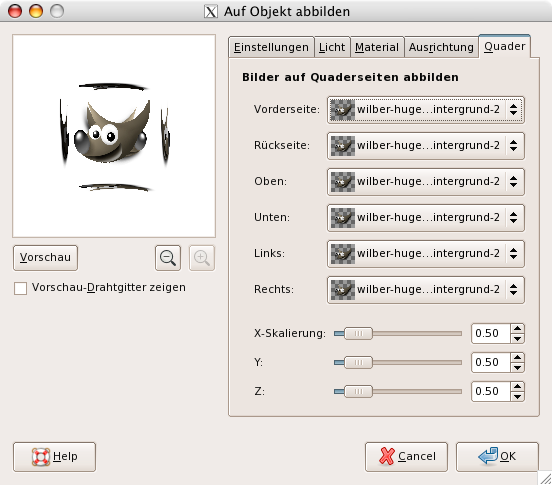Open the Rückseite image dropdown
552x485 pixels.
(426, 146)
